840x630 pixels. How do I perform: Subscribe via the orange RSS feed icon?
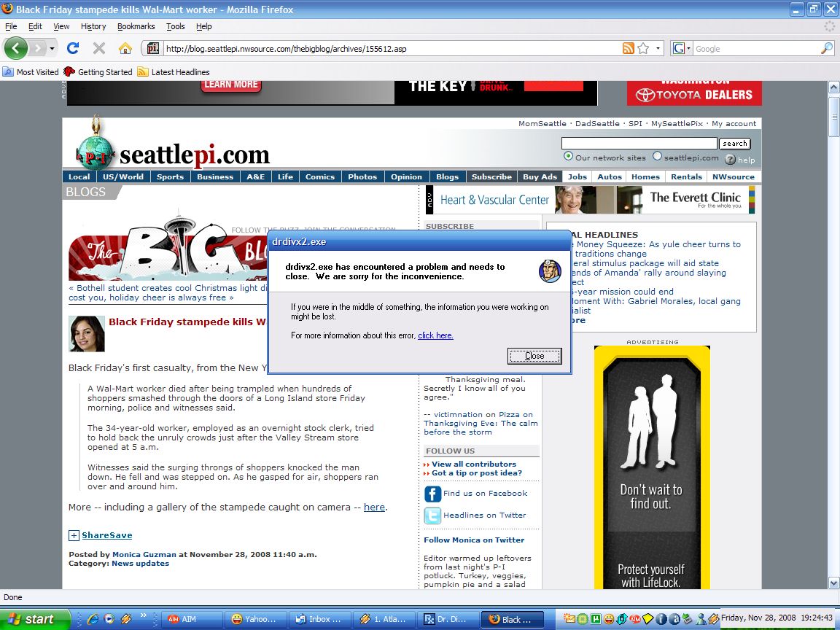point(629,48)
